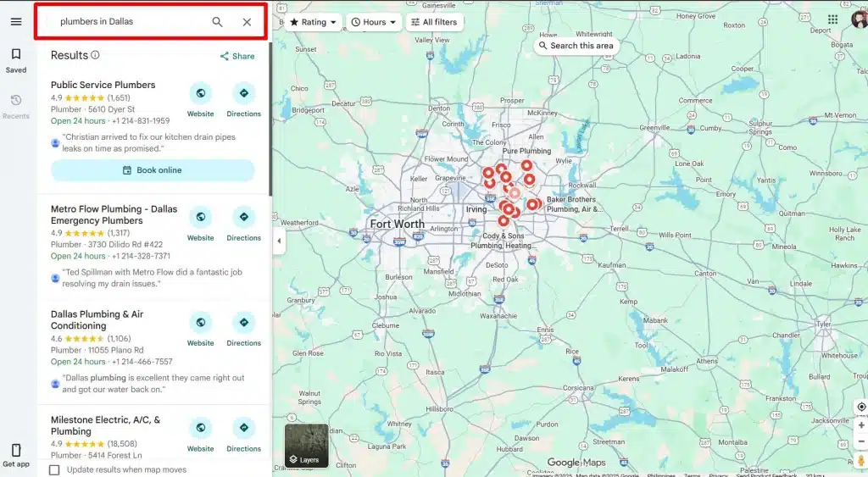Open the Rating filter dropdown
The height and width of the screenshot is (477, 868).
tap(314, 22)
